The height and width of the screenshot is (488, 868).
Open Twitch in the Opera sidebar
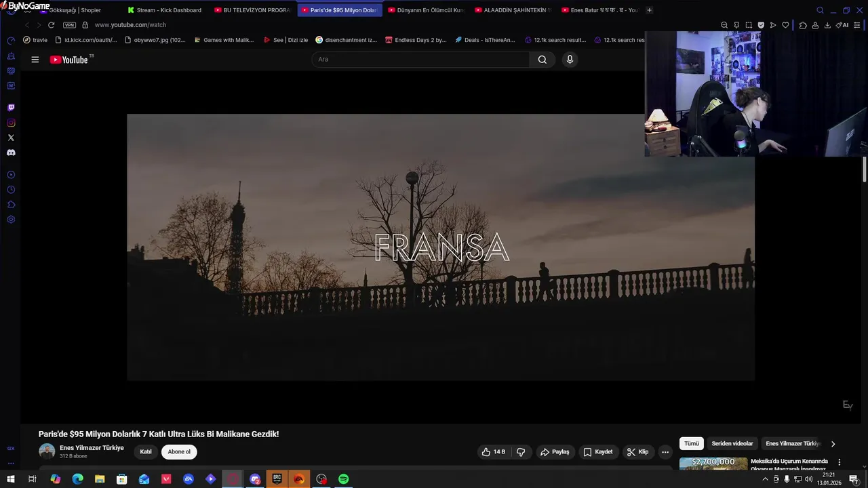(x=11, y=108)
